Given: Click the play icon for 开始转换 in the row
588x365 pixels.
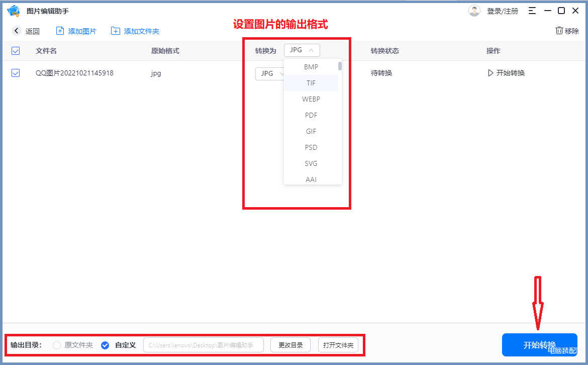Looking at the screenshot, I should 491,73.
